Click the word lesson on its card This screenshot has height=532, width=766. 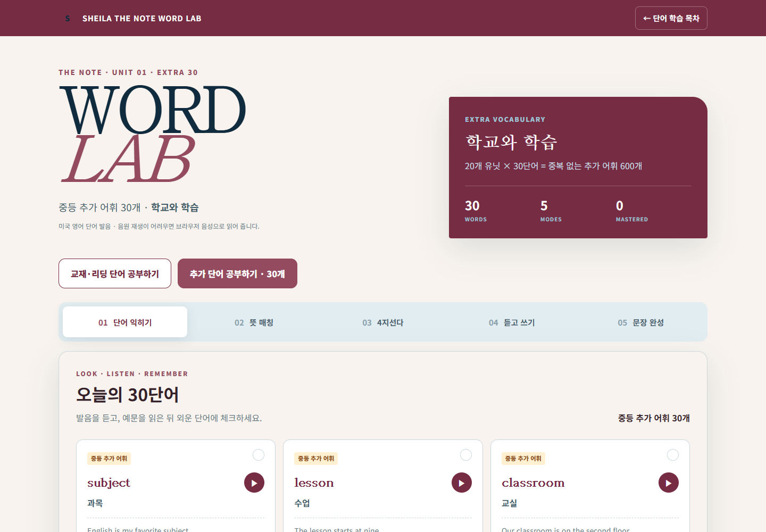(314, 483)
